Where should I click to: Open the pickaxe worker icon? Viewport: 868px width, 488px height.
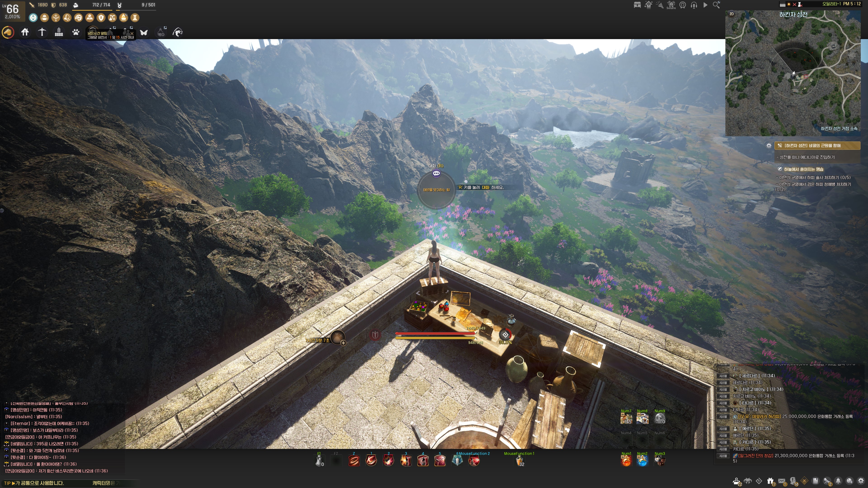[x=42, y=32]
